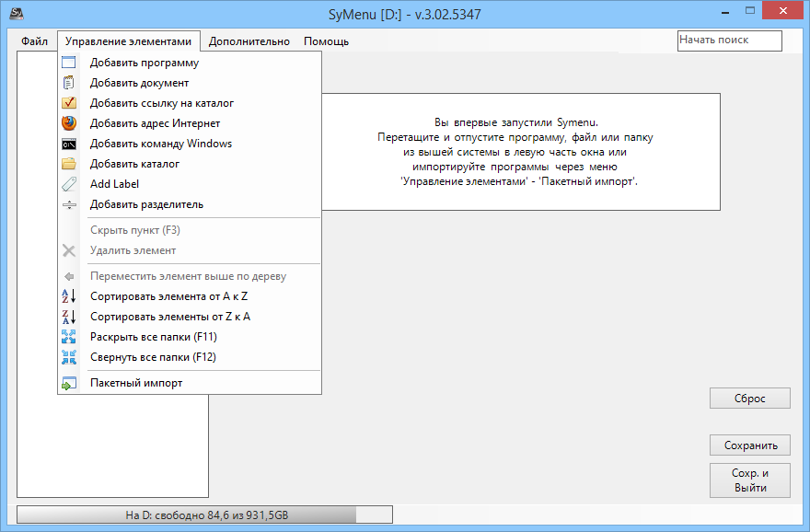Click the batch import green arrow icon
Image resolution: width=810 pixels, height=532 pixels.
pos(69,383)
